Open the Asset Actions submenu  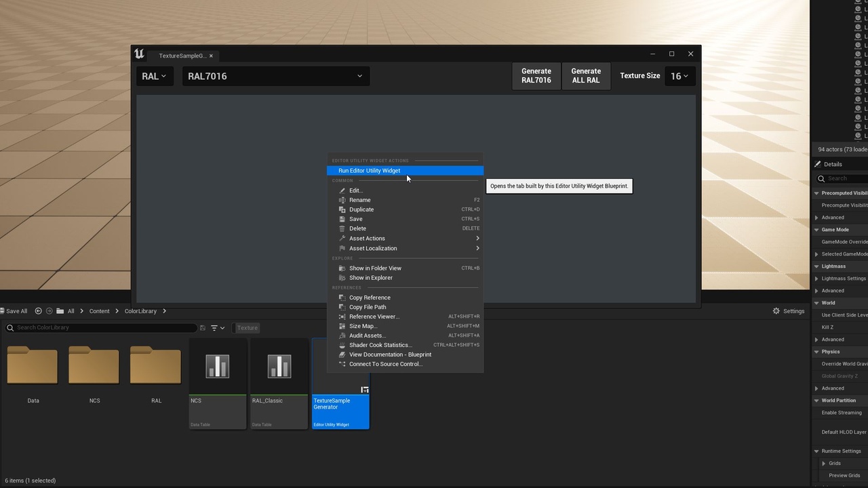pos(405,239)
